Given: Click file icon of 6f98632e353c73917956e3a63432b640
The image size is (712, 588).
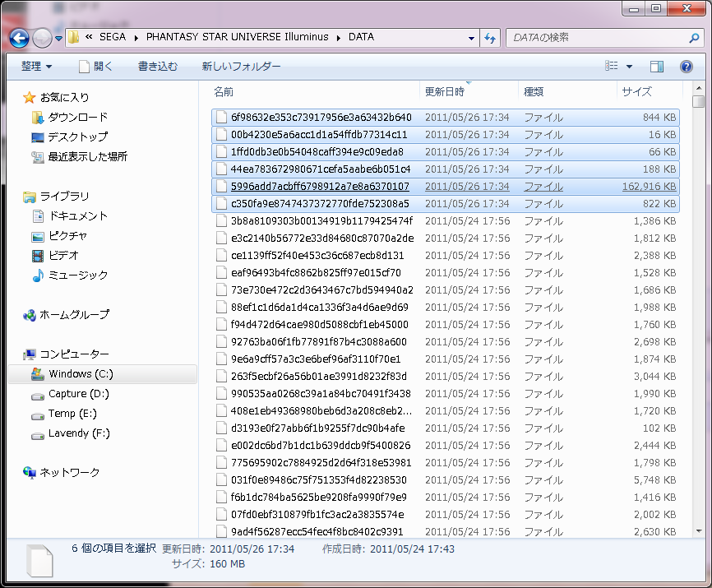Looking at the screenshot, I should click(x=221, y=118).
